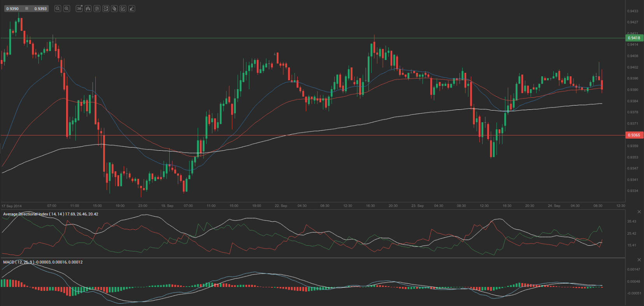Close the Average Directional Index panel
644x306 pixels.
click(639, 212)
